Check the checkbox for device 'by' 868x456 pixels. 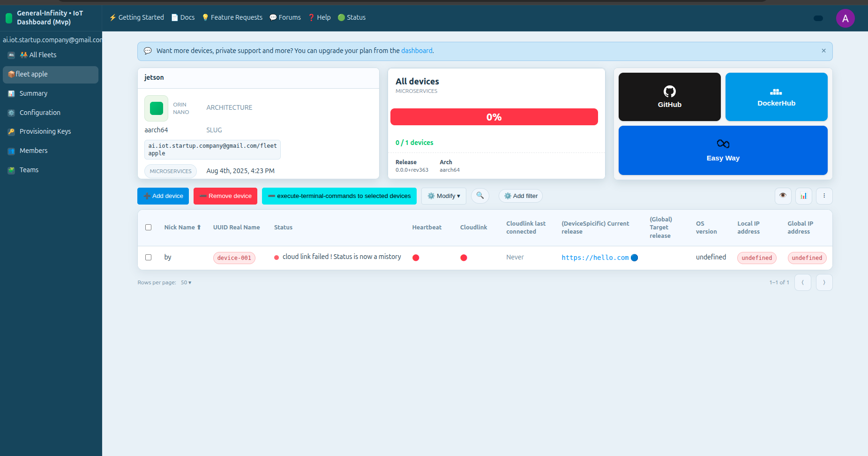point(149,258)
